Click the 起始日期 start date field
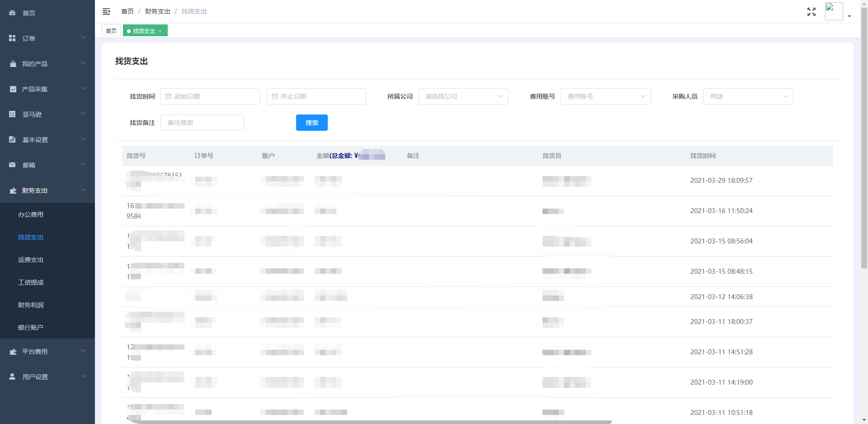Screen dimensions: 868x424 click(x=210, y=96)
